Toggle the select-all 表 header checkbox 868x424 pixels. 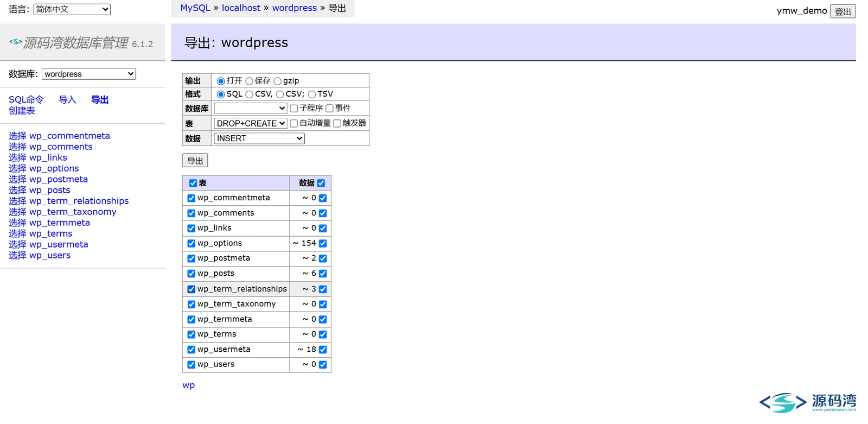(193, 183)
